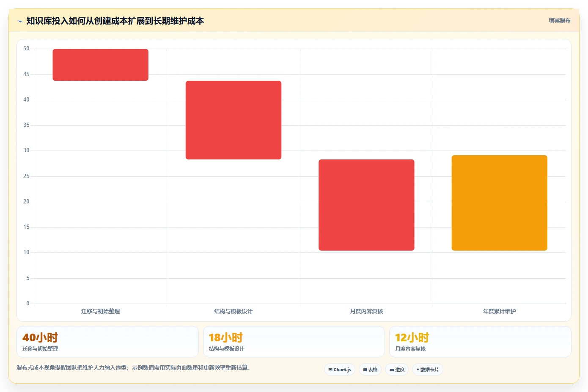Click the y-axis tick label 40

(x=26, y=100)
